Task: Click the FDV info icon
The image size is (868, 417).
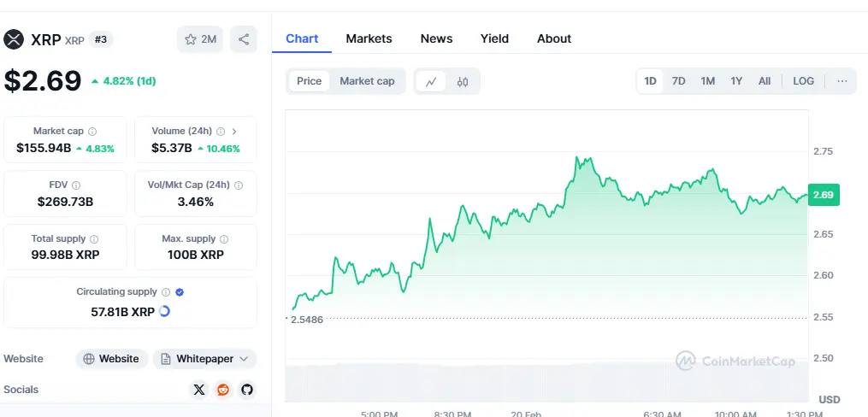Action: [x=76, y=185]
